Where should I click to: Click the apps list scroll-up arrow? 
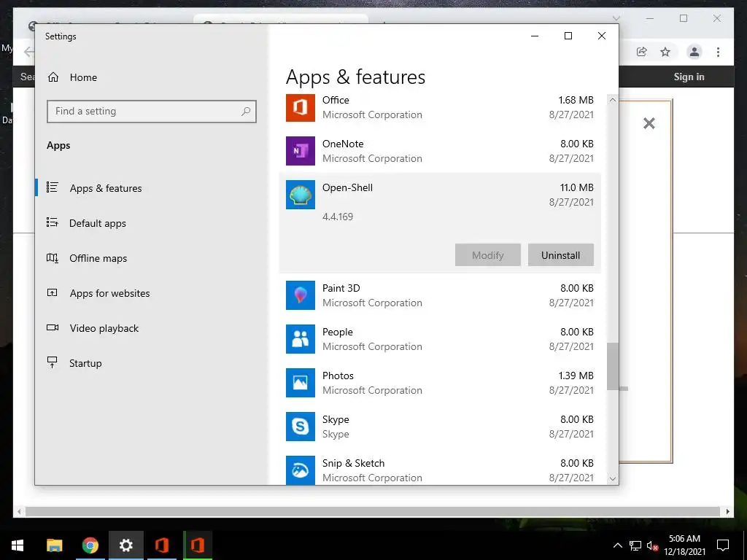point(613,100)
